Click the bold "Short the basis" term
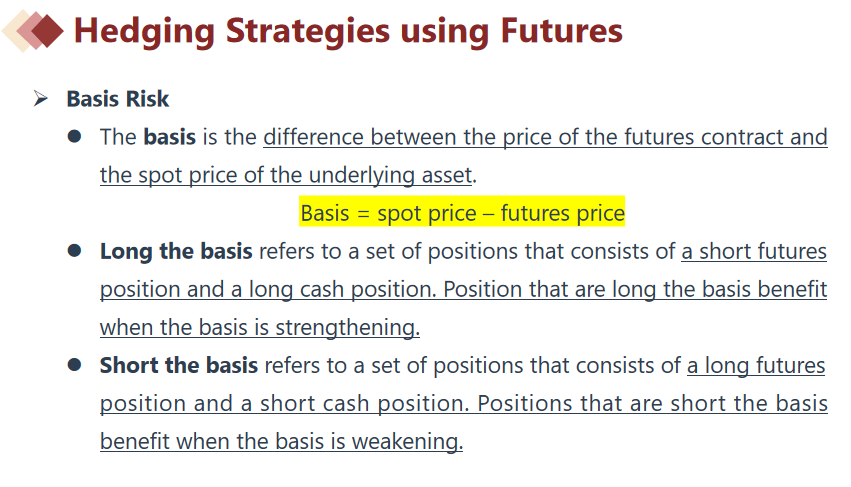This screenshot has height=487, width=851. (x=178, y=365)
